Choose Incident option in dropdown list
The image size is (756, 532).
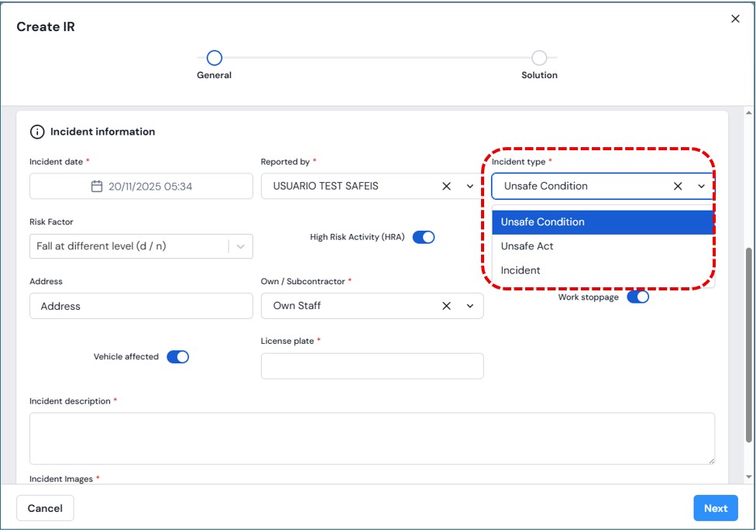pos(521,270)
